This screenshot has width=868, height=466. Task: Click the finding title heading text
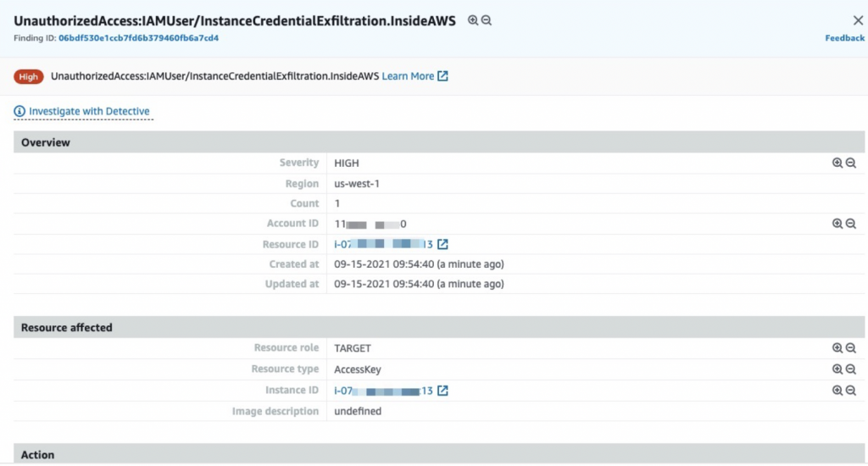[x=235, y=21]
